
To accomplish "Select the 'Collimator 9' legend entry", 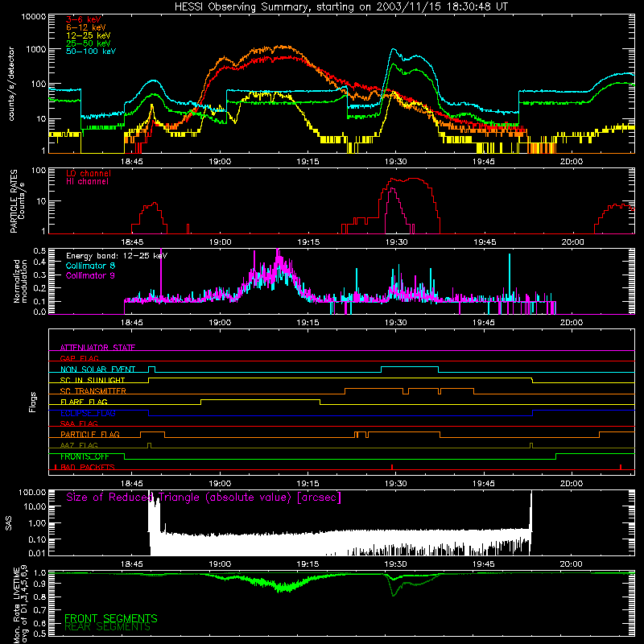I will 90,275.
